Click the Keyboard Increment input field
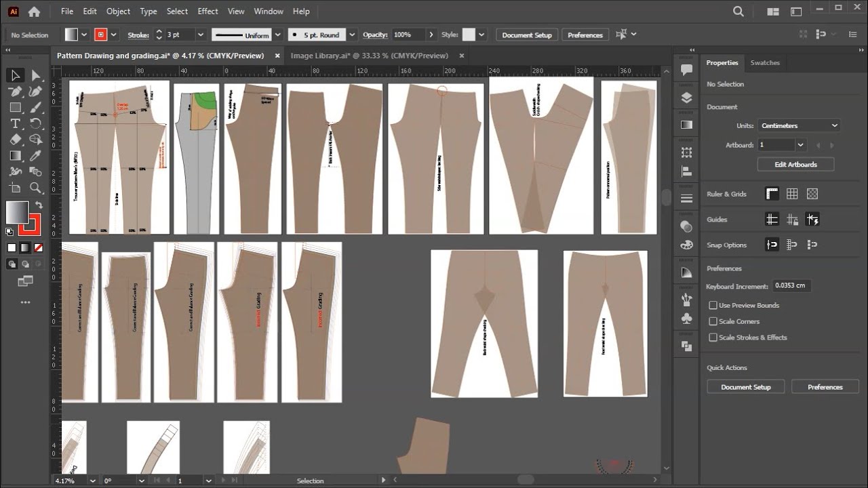The image size is (868, 488). click(791, 286)
